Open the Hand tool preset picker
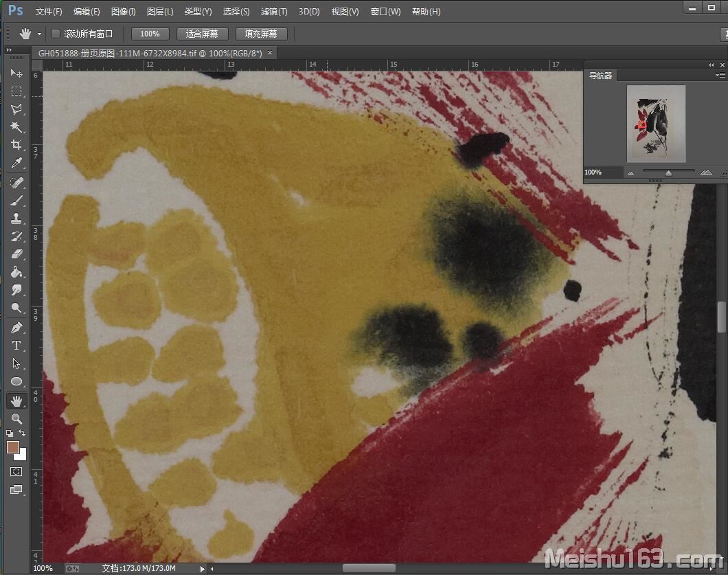This screenshot has height=575, width=728. tap(39, 34)
